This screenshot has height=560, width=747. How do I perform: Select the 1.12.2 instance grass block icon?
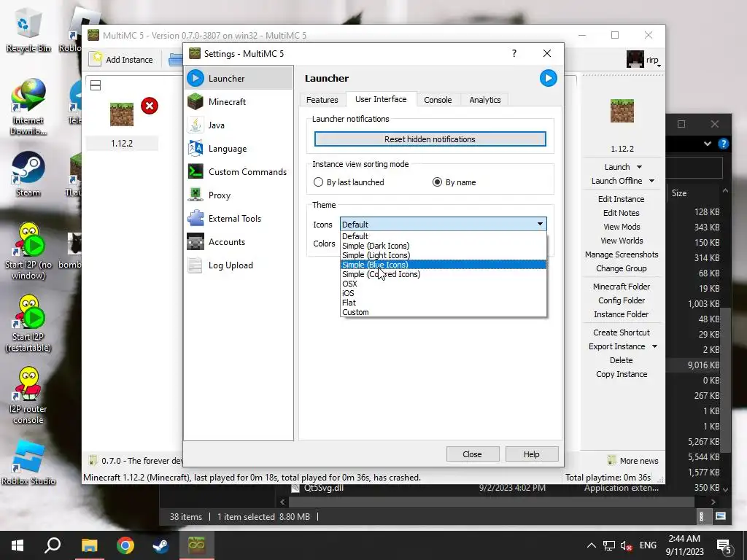pos(122,114)
